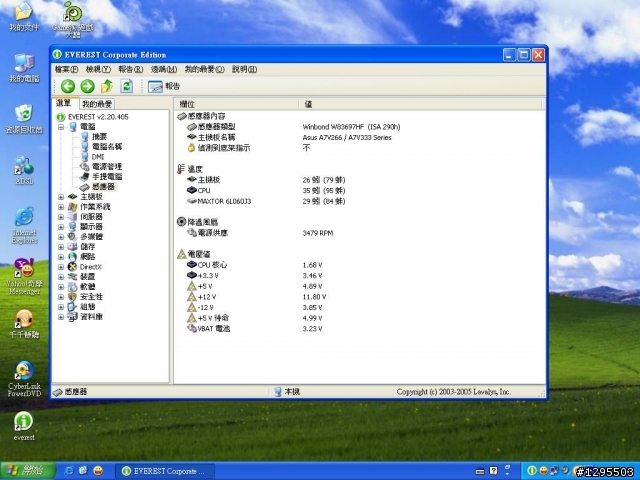Viewport: 640px width, 480px height.
Task: Open the everest desktop shortcut
Action: (24, 427)
